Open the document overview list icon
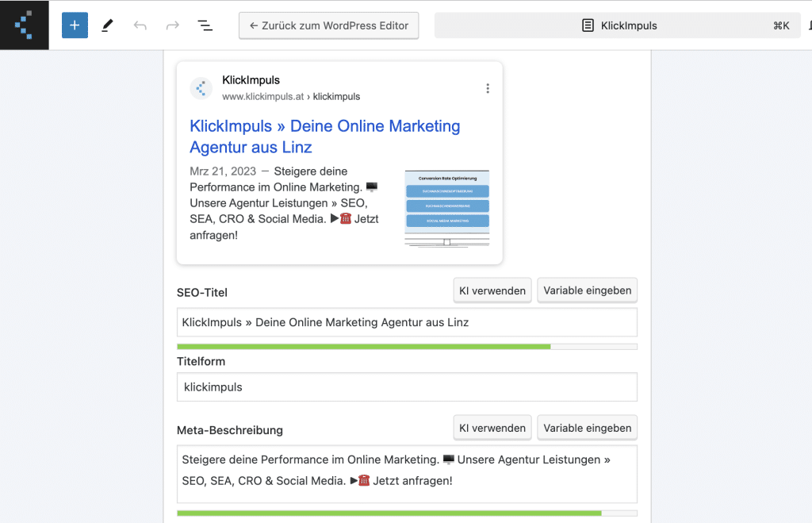Viewport: 812px width, 523px height. click(x=205, y=25)
